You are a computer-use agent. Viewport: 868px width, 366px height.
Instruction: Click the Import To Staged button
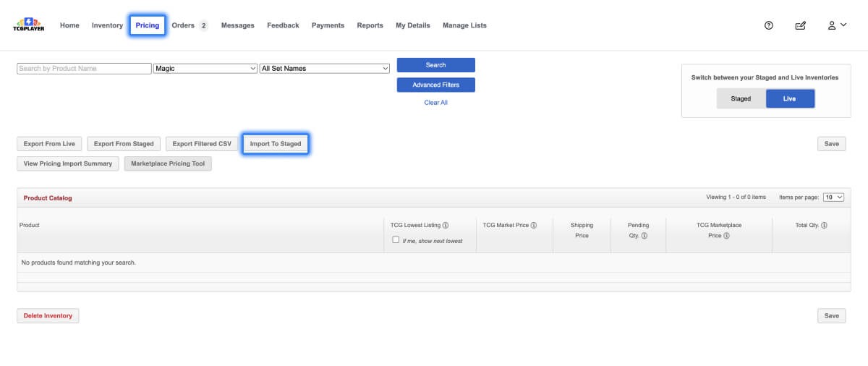pos(276,144)
